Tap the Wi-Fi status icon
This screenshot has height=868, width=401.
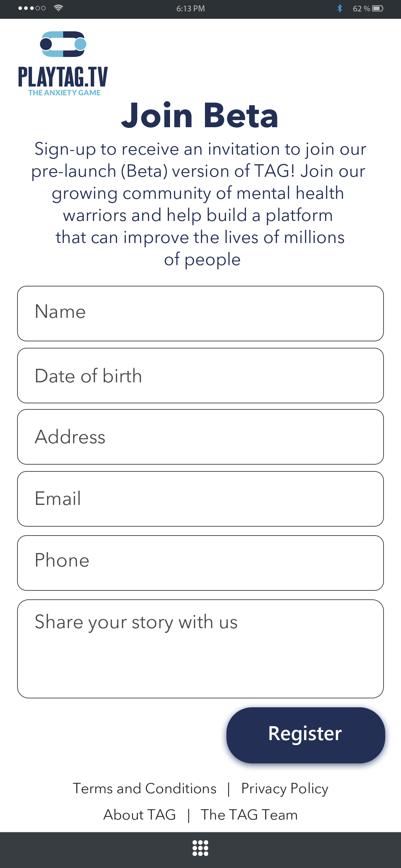click(x=58, y=8)
